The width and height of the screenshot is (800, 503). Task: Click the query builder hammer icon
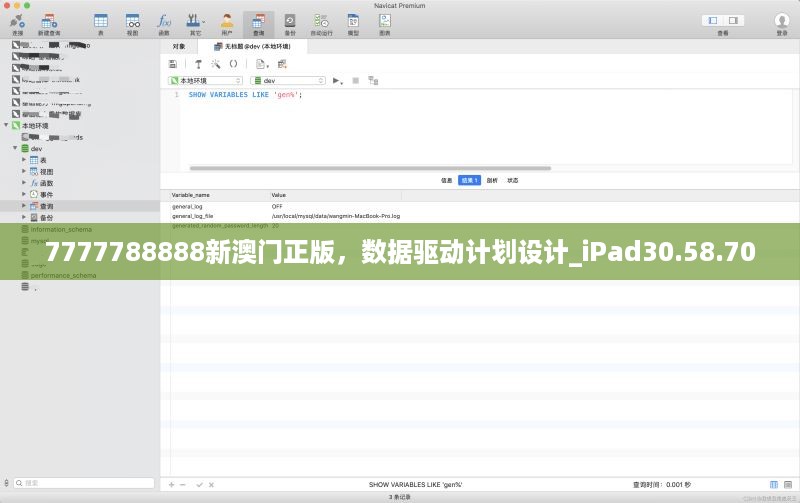pos(198,64)
